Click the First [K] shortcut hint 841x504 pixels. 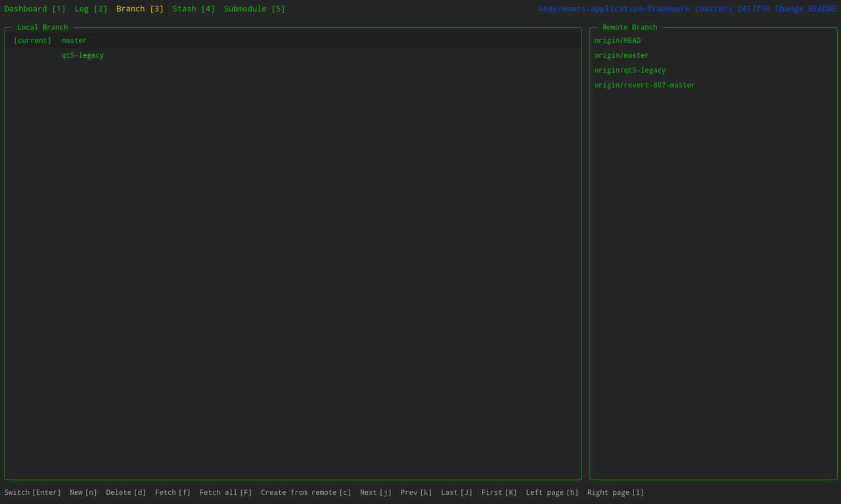coord(499,492)
